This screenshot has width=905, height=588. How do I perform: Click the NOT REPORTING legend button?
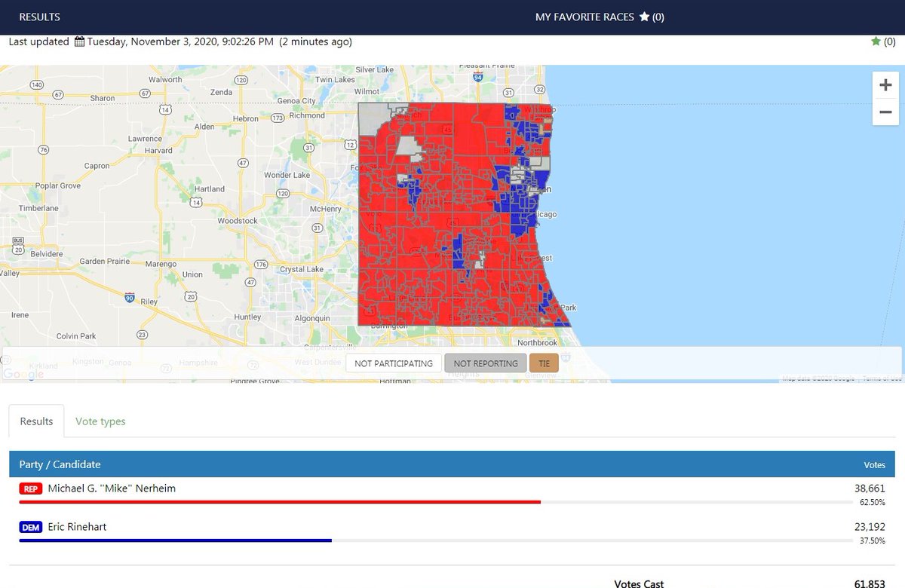pos(486,363)
